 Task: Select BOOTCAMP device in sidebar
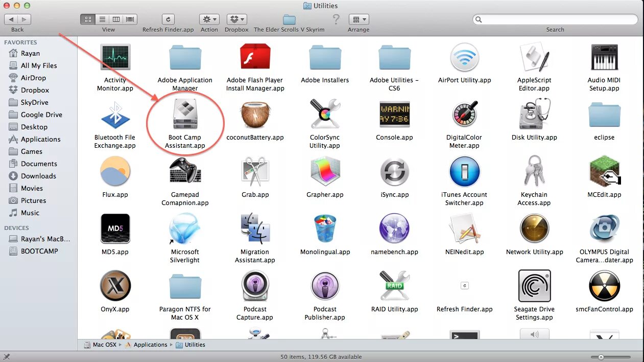(x=39, y=251)
